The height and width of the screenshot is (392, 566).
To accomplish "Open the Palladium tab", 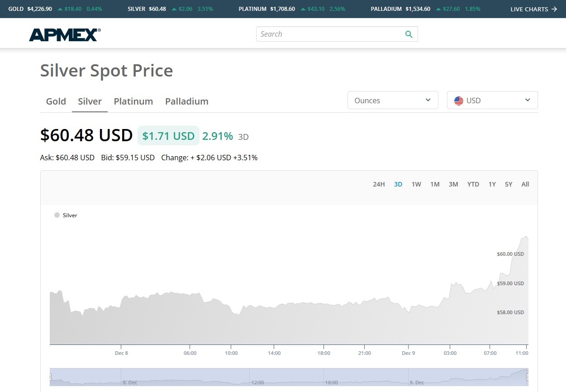I will pyautogui.click(x=187, y=101).
